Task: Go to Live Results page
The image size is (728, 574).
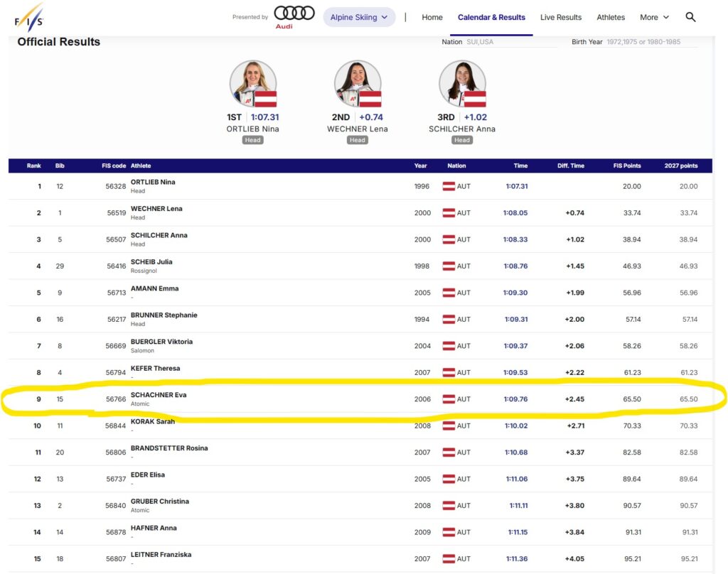Action: pyautogui.click(x=561, y=17)
